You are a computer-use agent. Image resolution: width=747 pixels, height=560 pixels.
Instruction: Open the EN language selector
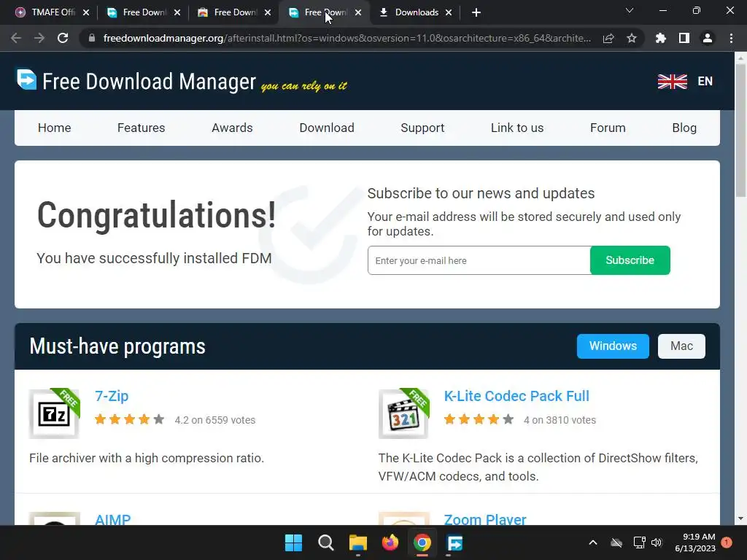(x=705, y=82)
